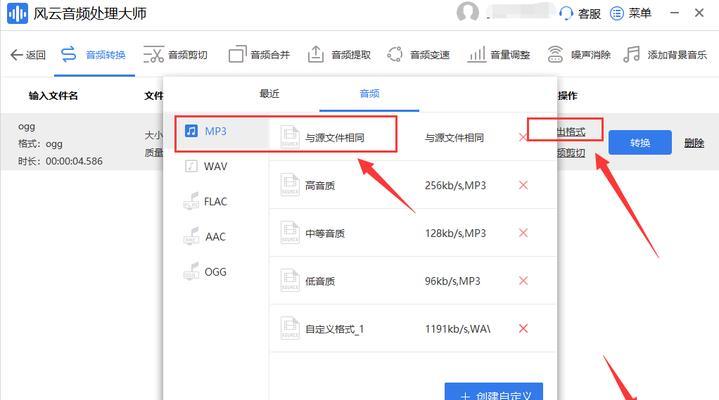Open 噪声消除 tool
719x400 pixels.
tap(579, 55)
